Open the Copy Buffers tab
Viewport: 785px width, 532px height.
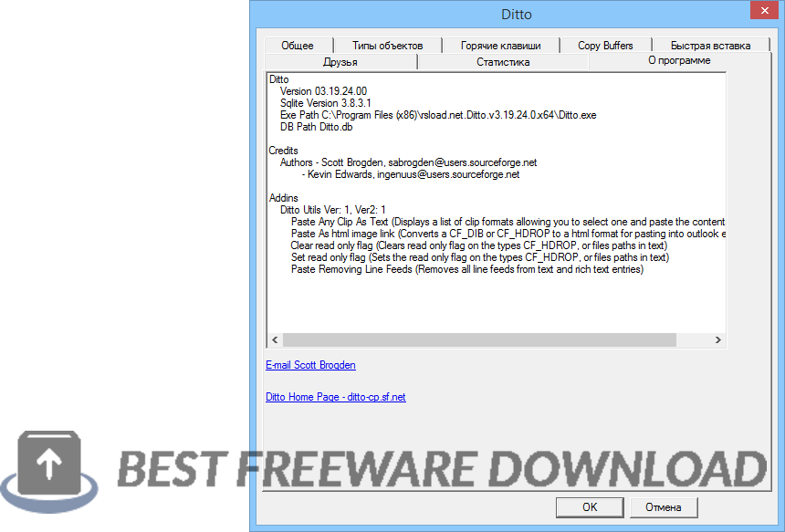[x=605, y=46]
